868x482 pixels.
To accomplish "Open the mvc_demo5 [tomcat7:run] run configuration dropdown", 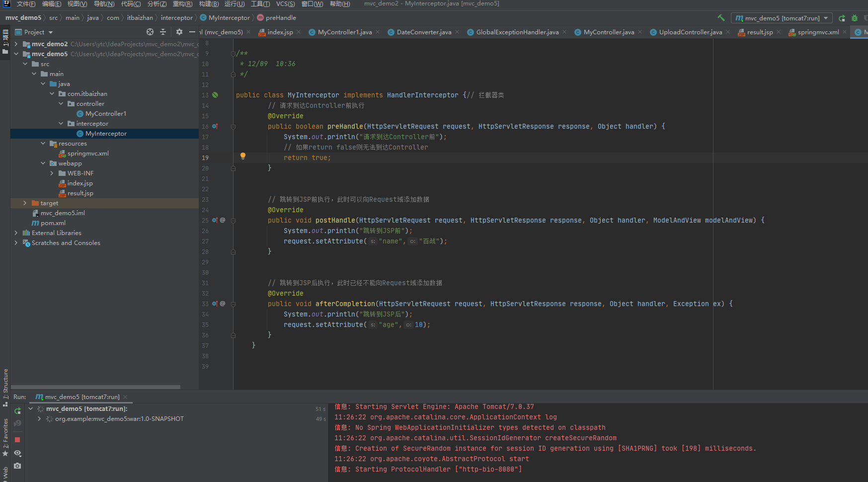I will (x=782, y=18).
